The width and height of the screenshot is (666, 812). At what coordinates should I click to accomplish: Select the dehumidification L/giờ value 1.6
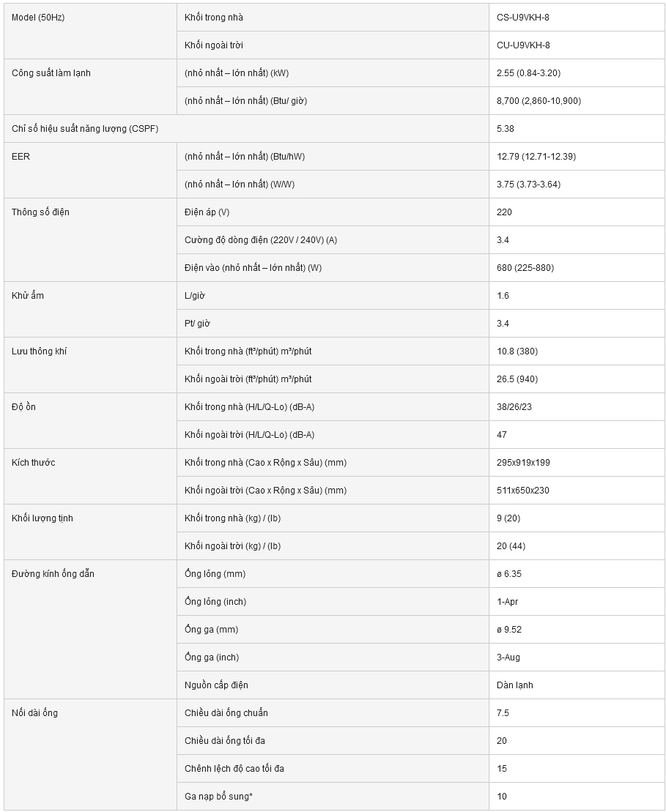(503, 296)
